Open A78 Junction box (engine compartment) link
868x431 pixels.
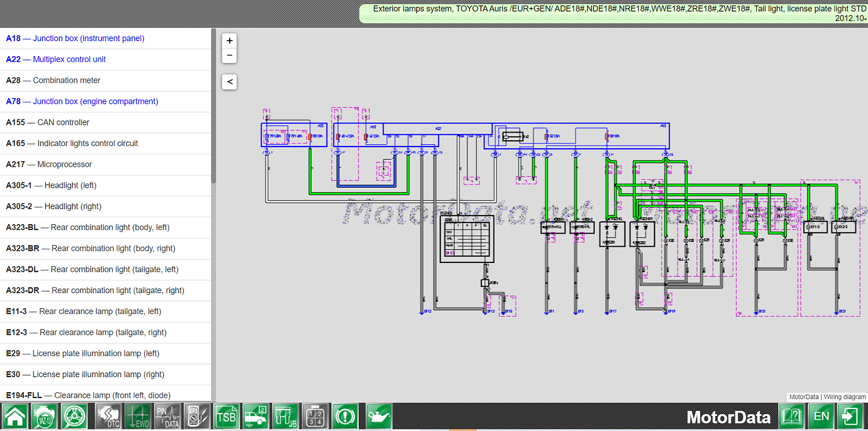pos(81,101)
